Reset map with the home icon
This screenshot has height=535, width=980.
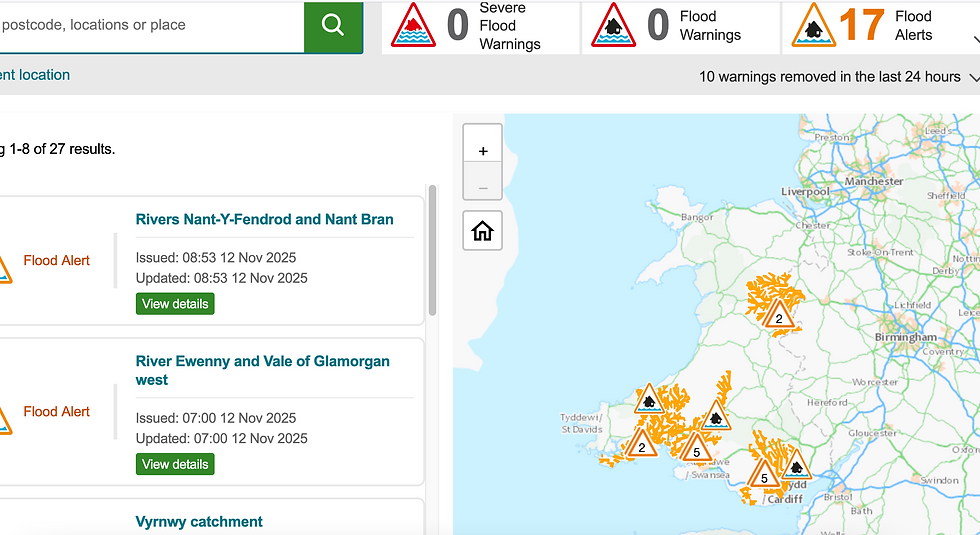pos(483,232)
